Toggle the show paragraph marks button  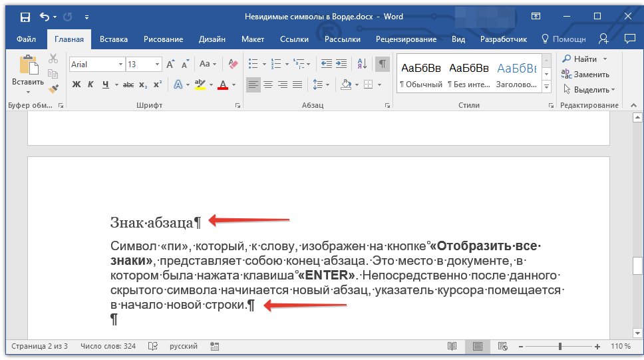(x=383, y=64)
